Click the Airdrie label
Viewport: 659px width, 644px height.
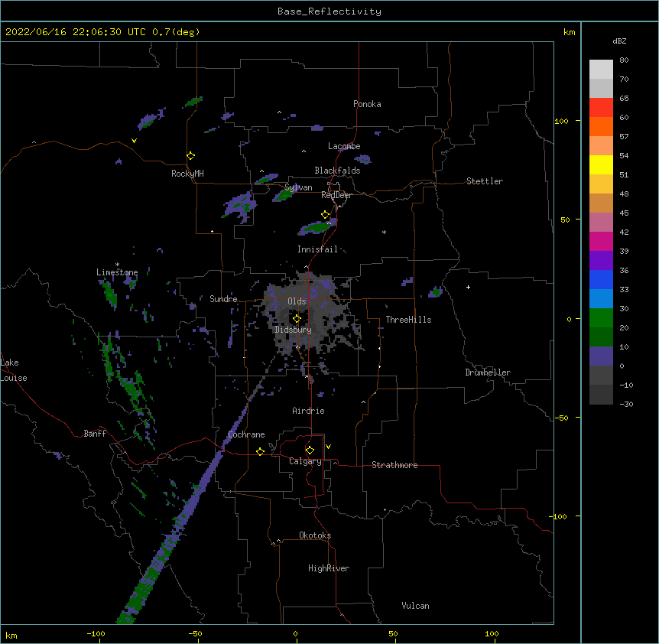[x=308, y=411]
